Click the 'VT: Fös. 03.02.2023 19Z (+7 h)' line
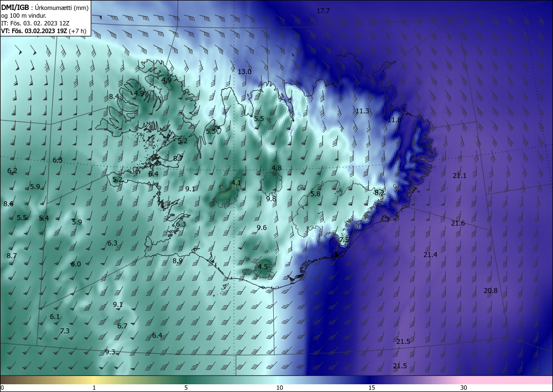Image resolution: width=553 pixels, height=392 pixels. pos(44,31)
